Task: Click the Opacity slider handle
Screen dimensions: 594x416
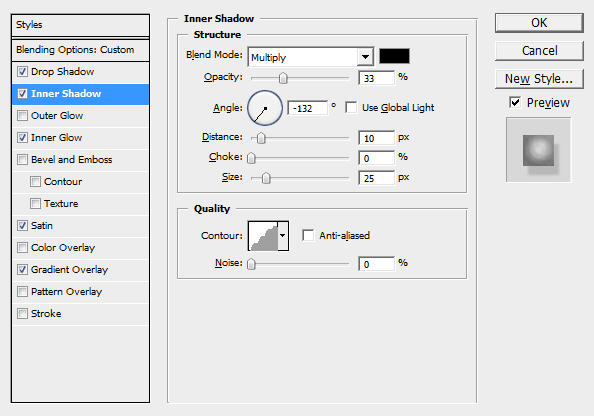Action: [283, 78]
